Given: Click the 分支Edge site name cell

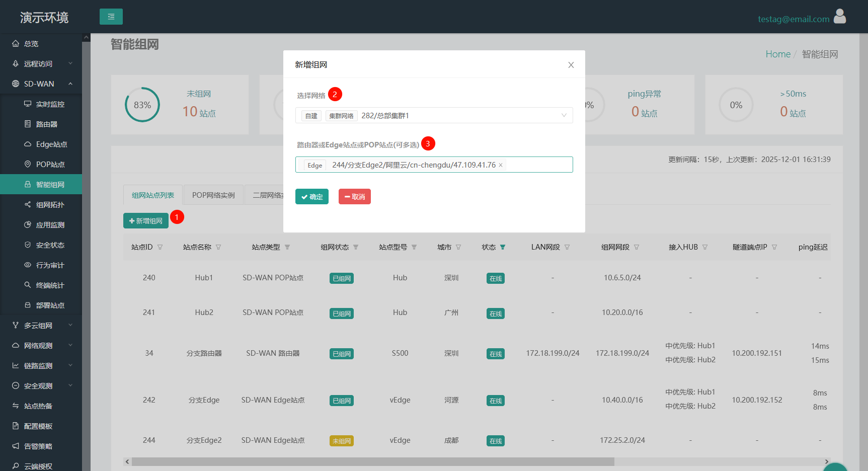Looking at the screenshot, I should [x=204, y=400].
